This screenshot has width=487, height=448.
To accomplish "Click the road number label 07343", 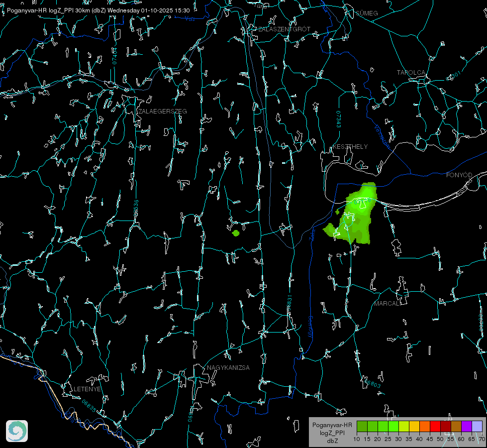I will point(339,119).
